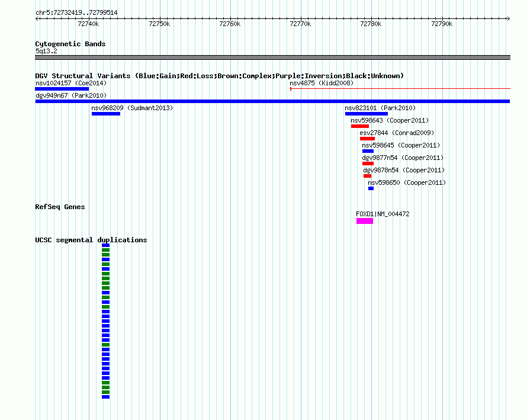Click the nsv1024157 (Coe2014) blue gain bar
The image size is (527, 420).
coord(62,89)
